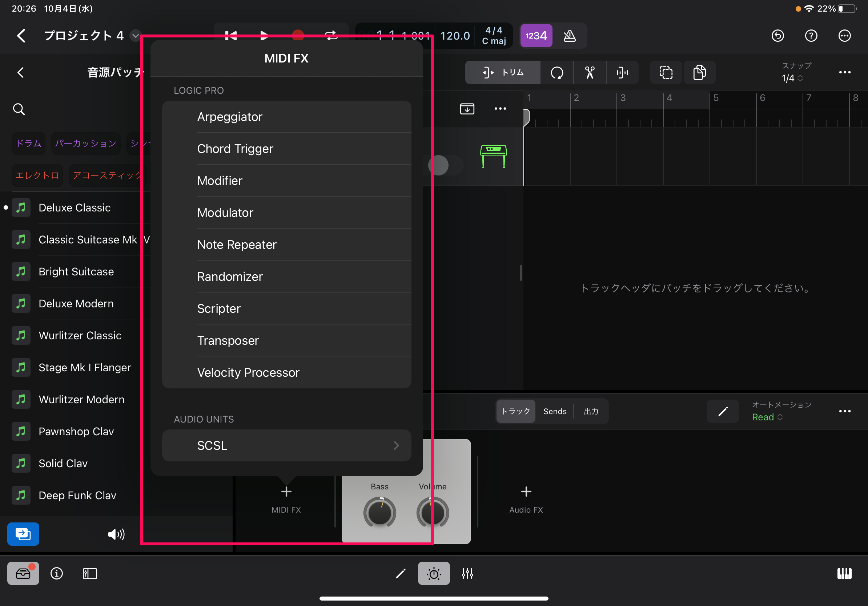Tap the import track icon in header
Image resolution: width=868 pixels, height=606 pixels.
point(467,109)
